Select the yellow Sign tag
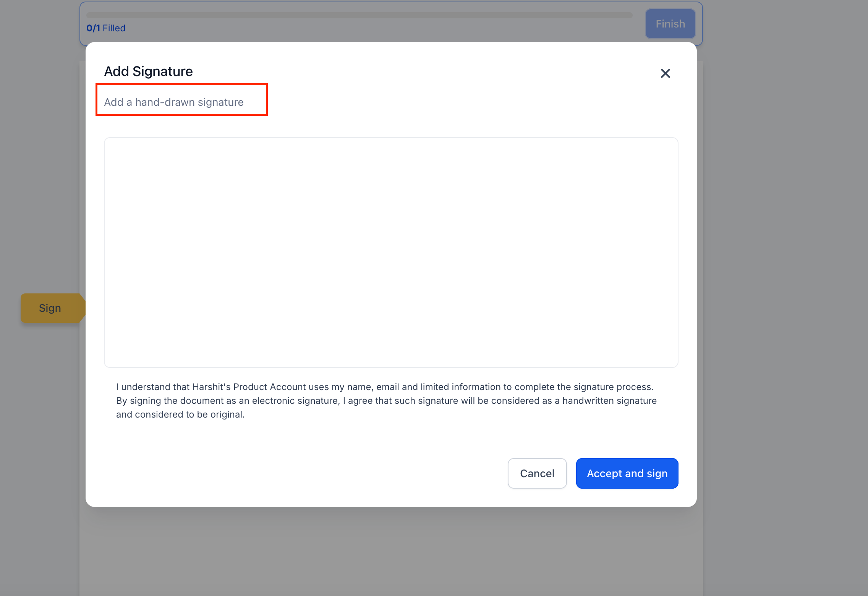This screenshot has width=868, height=596. click(x=50, y=308)
